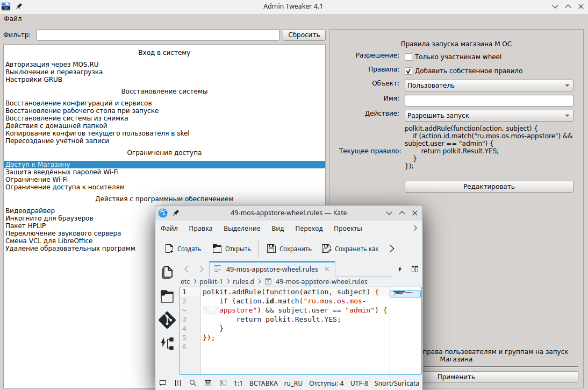The height and width of the screenshot is (390, 588).
Task: Click the Имя text input field
Action: [489, 101]
